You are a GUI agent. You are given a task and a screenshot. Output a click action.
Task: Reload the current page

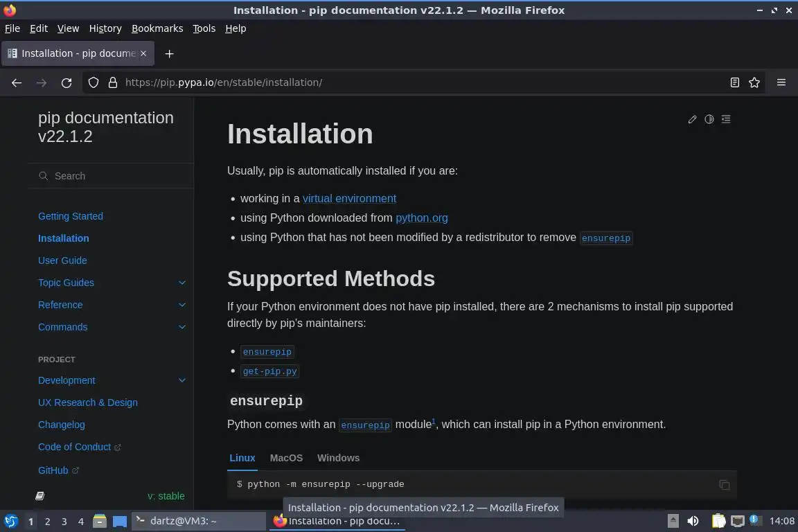tap(66, 82)
